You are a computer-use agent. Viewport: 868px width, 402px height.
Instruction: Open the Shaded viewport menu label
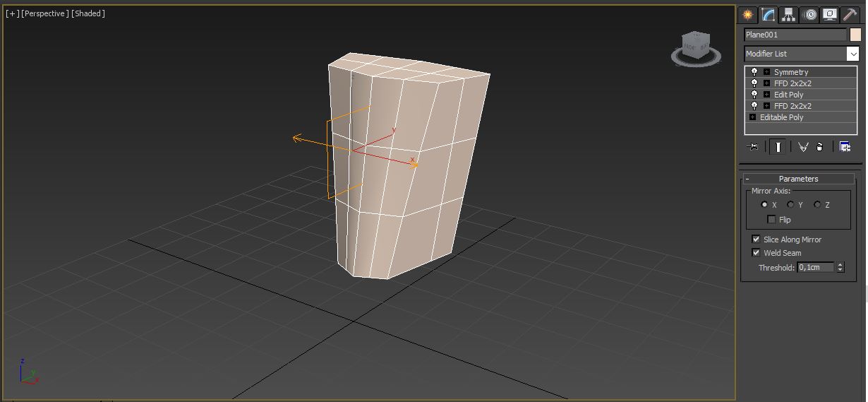click(x=88, y=13)
